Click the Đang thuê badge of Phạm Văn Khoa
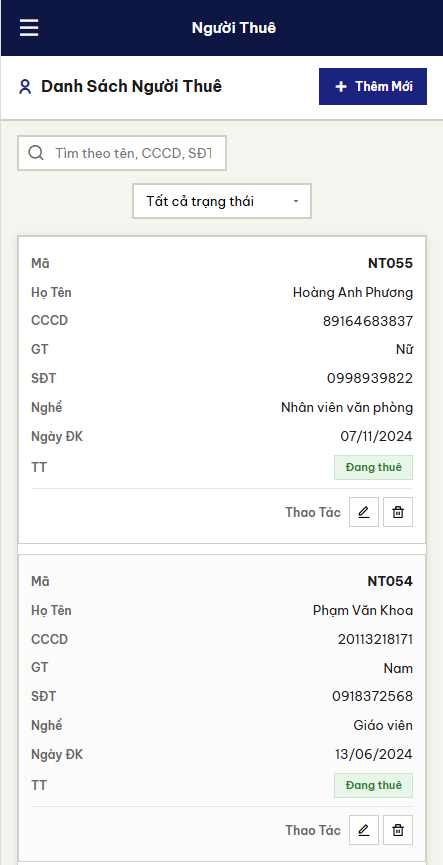Image resolution: width=443 pixels, height=865 pixels. tap(373, 785)
